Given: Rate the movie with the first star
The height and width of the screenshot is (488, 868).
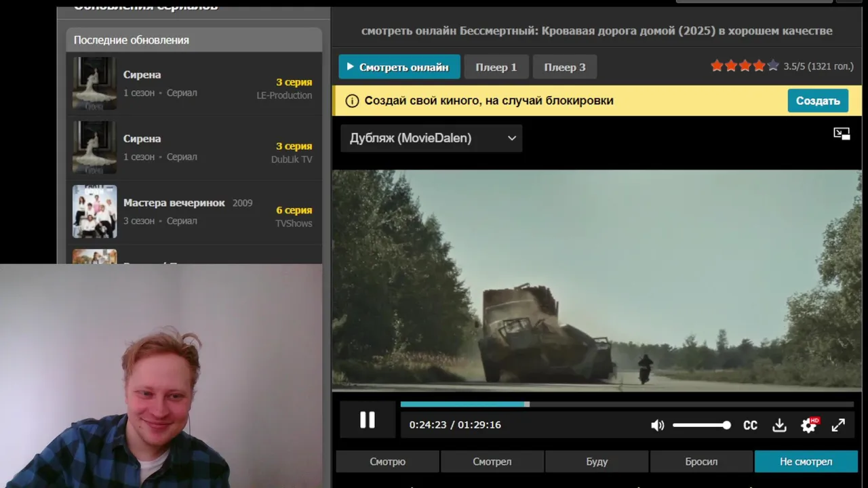Looking at the screenshot, I should pyautogui.click(x=717, y=66).
